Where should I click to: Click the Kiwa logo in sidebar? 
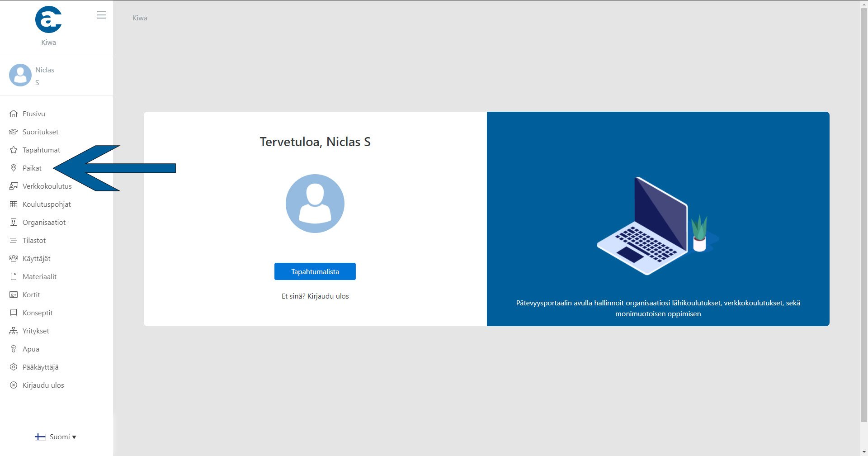[x=48, y=20]
